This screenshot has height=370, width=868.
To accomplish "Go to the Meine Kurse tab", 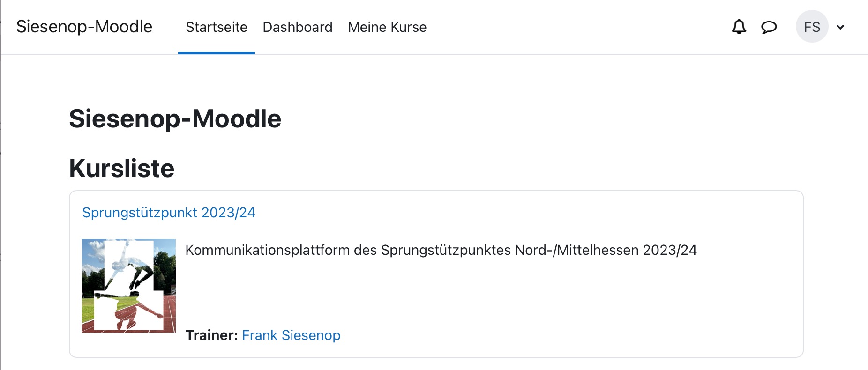I will pos(387,27).
